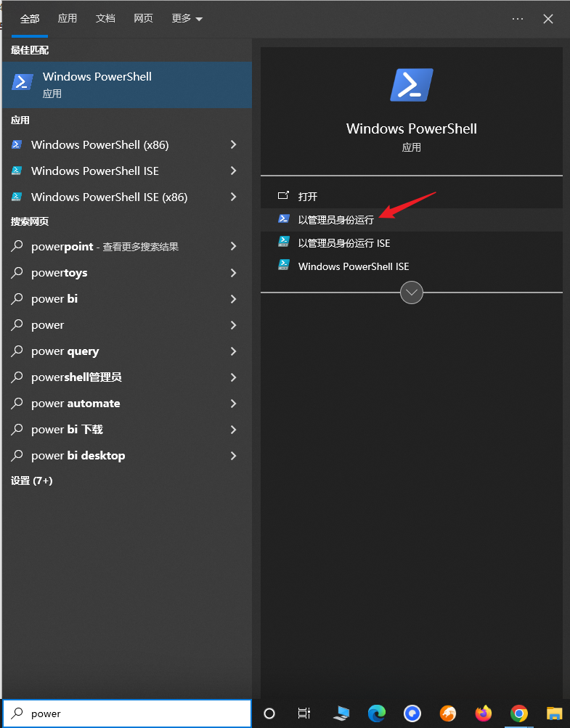Close the search panel with X

coord(548,19)
